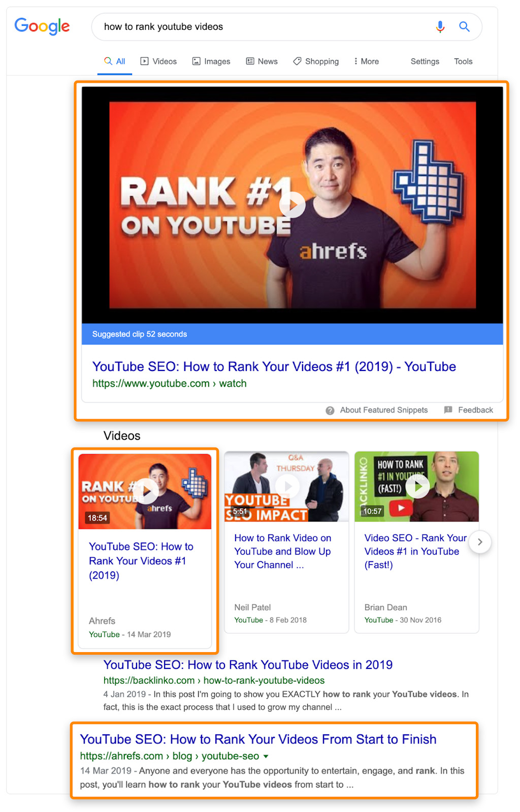Play the Neil Patel video thumbnail

click(x=288, y=486)
